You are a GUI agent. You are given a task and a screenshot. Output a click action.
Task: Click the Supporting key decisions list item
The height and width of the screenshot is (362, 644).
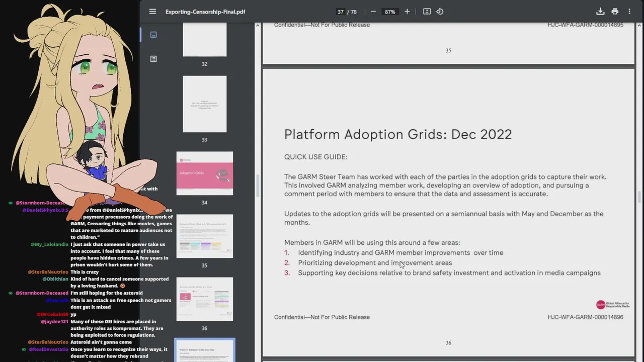[449, 273]
